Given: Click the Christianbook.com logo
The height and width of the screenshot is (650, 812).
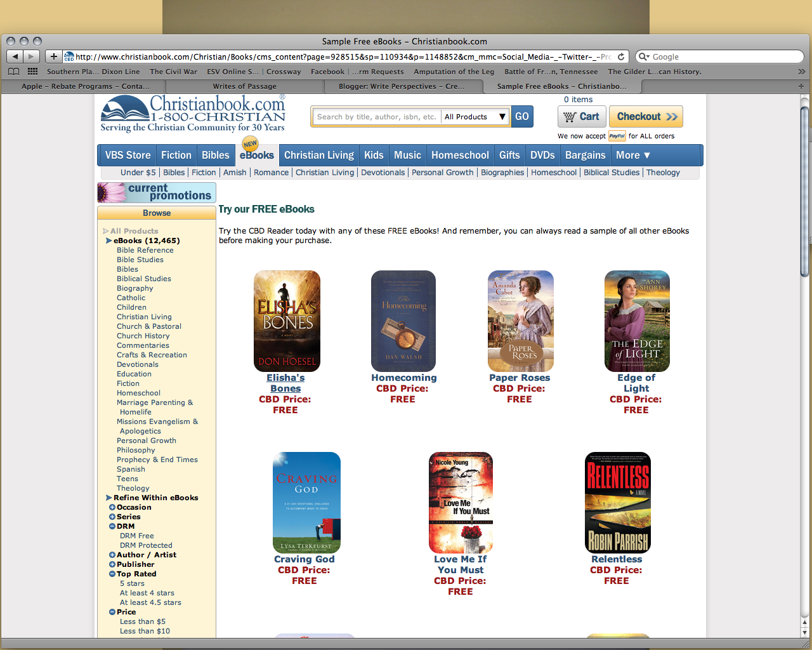Looking at the screenshot, I should (193, 114).
